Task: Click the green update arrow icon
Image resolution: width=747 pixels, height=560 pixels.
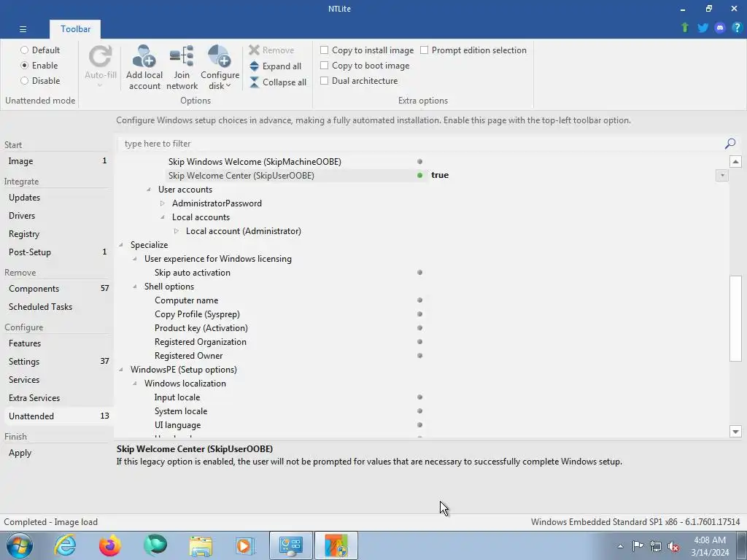Action: [x=685, y=28]
